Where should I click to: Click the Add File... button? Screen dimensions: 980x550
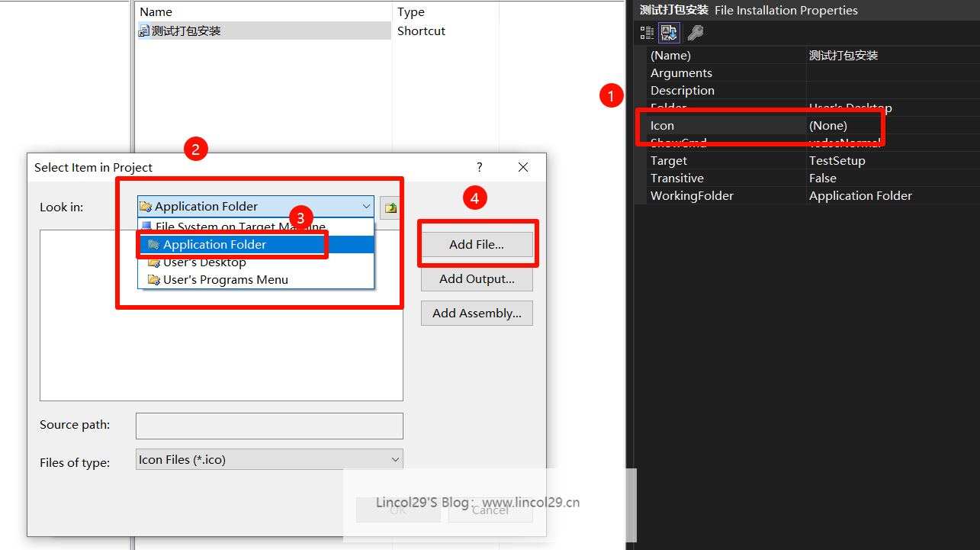[477, 245]
